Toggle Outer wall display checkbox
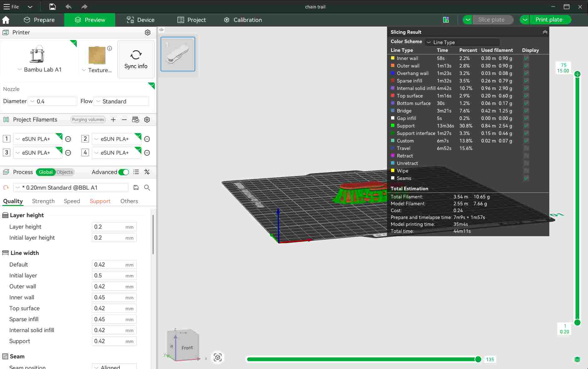The height and width of the screenshot is (369, 588). (526, 66)
